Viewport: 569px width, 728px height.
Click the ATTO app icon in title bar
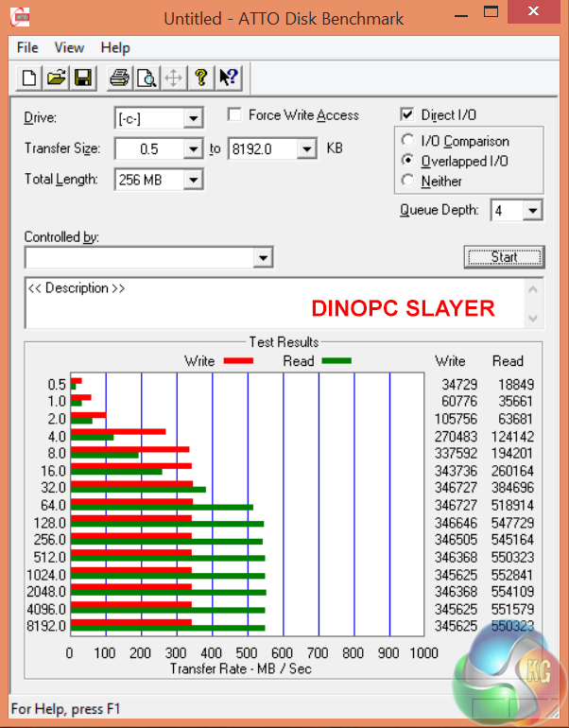[20, 18]
